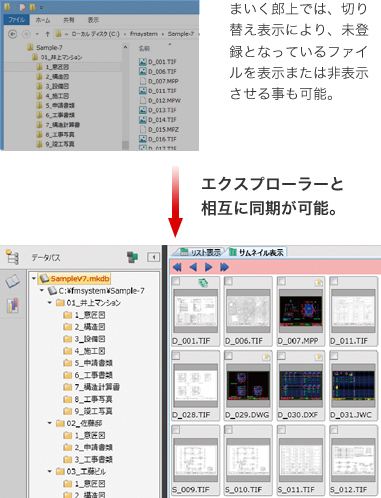Click Explorer navigation pane scrollbar up arrow
Screen dimensions: 381x498
coord(125,47)
